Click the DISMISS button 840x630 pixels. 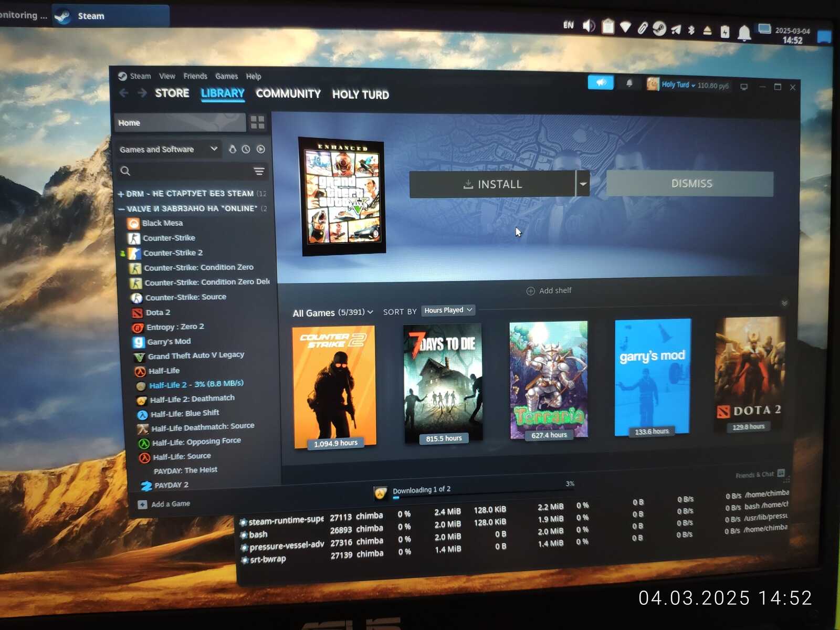pyautogui.click(x=690, y=184)
